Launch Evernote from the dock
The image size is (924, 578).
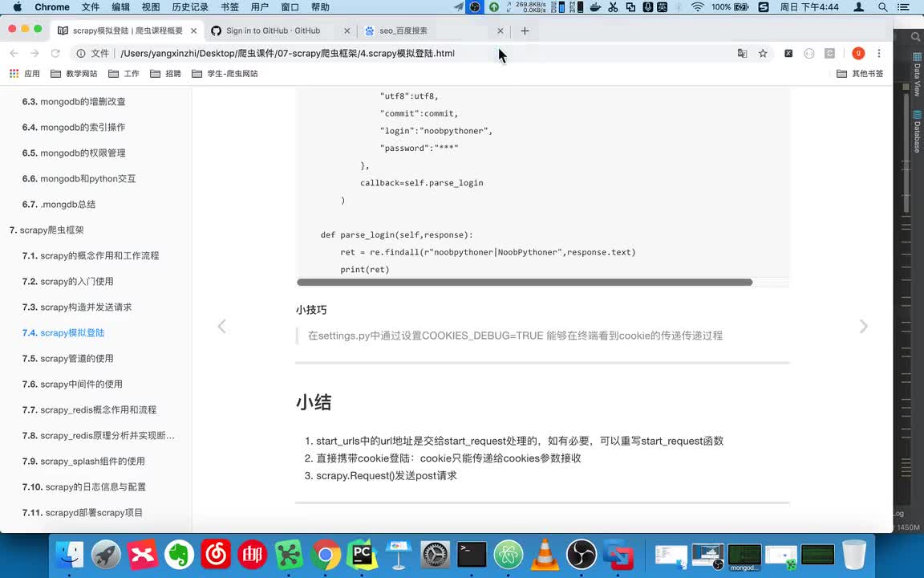pos(179,555)
